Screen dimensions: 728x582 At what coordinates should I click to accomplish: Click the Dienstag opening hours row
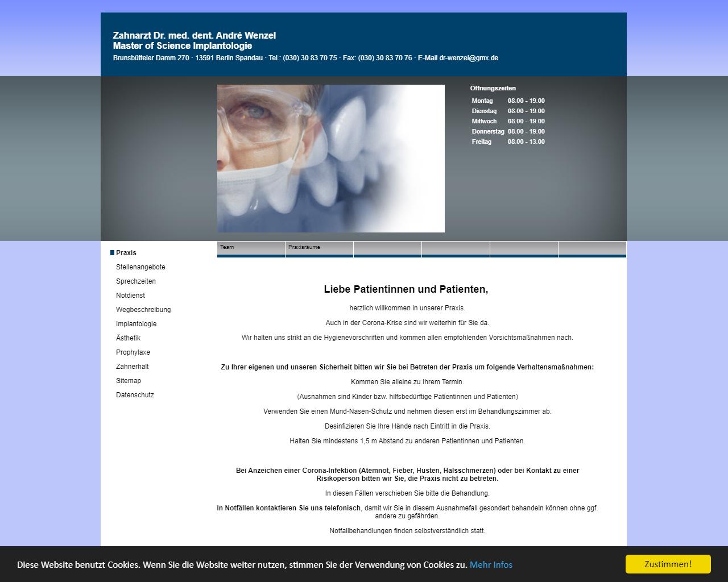[508, 111]
